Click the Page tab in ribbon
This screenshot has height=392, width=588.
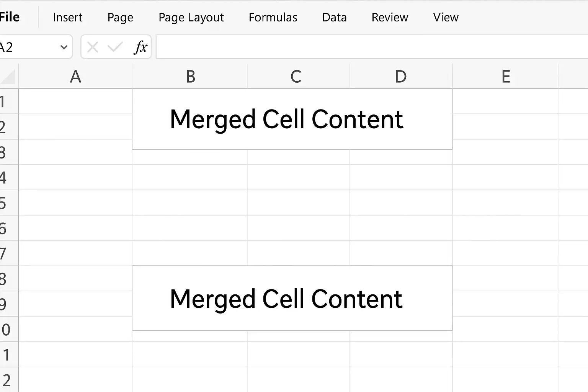[120, 18]
